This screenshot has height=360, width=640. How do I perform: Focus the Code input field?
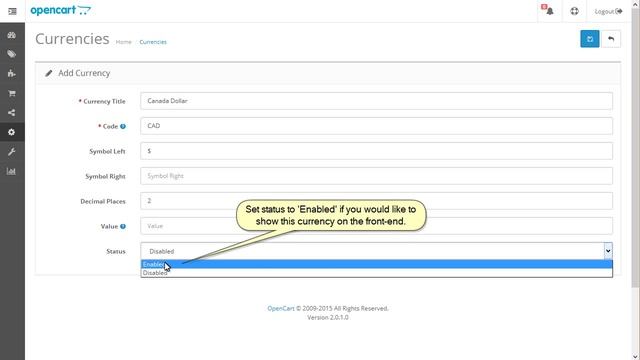(x=376, y=126)
